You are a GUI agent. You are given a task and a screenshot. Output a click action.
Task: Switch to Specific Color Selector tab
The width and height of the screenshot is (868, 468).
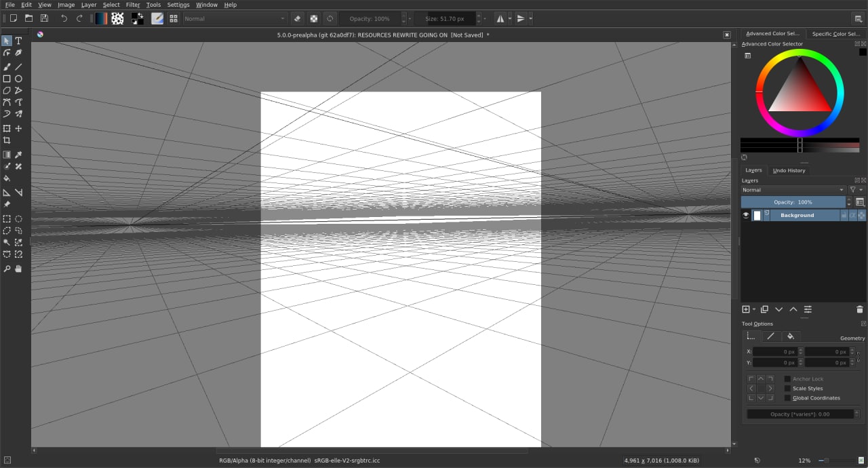(837, 33)
